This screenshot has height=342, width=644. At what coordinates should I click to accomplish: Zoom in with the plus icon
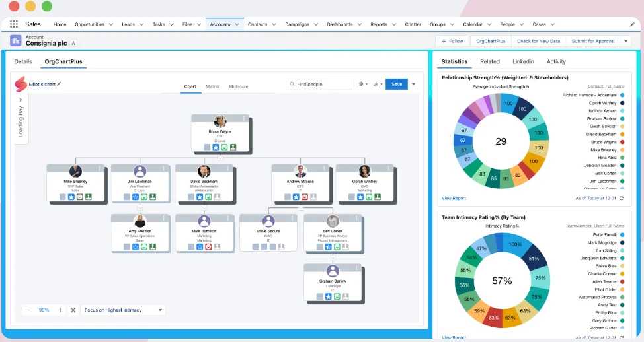click(60, 310)
